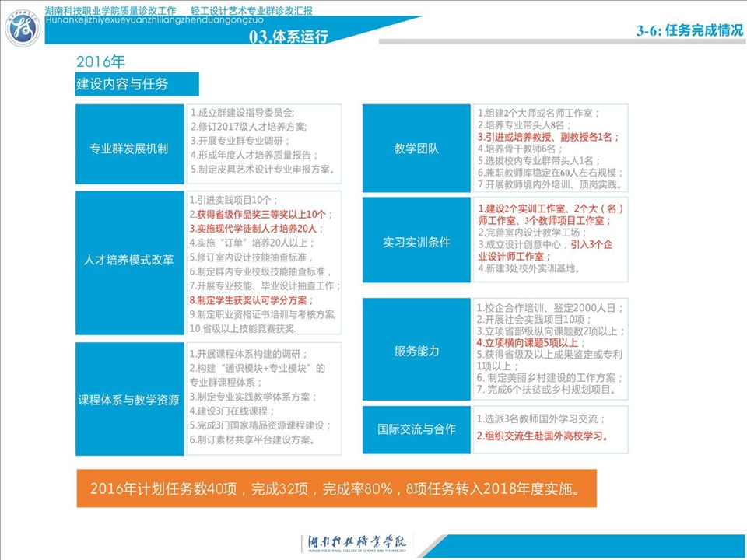
Task: Click '1.引进实践项目10个' line
Action: 234,201
